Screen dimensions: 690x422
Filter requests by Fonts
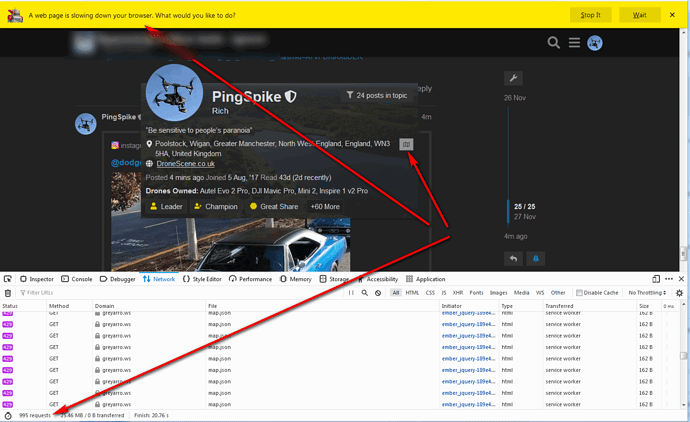(x=477, y=293)
